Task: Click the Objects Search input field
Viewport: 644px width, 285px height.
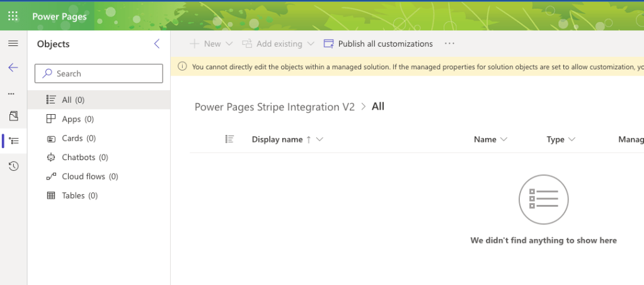Action: [x=100, y=74]
